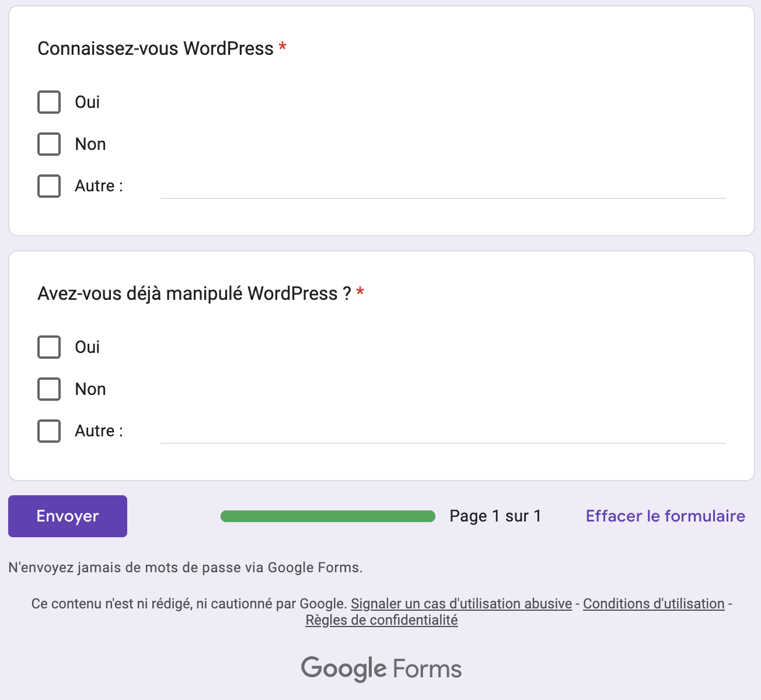Focus Autre text field under manipulé WordPress question

pyautogui.click(x=442, y=432)
